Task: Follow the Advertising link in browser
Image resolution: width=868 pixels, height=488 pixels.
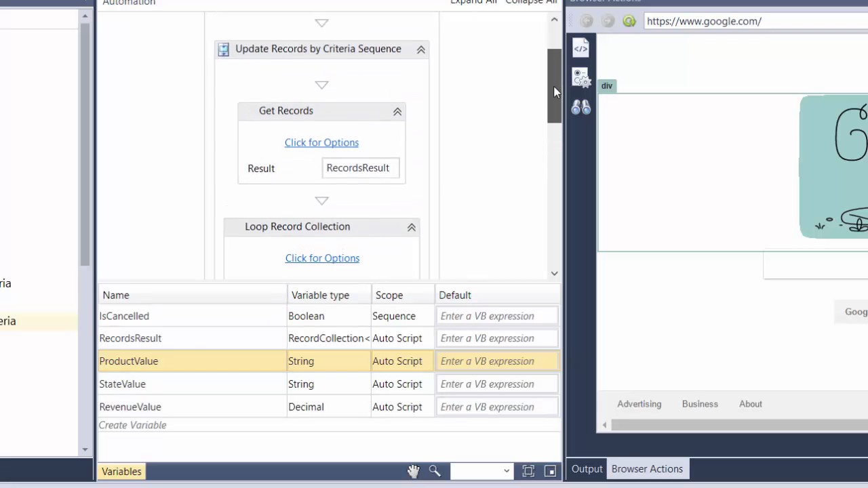Action: click(639, 404)
